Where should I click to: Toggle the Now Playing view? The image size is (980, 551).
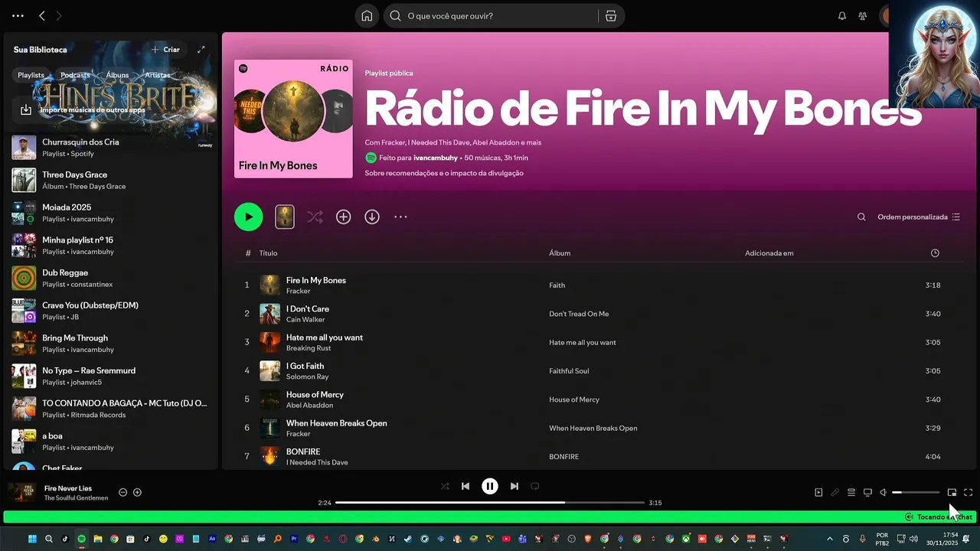pos(818,493)
